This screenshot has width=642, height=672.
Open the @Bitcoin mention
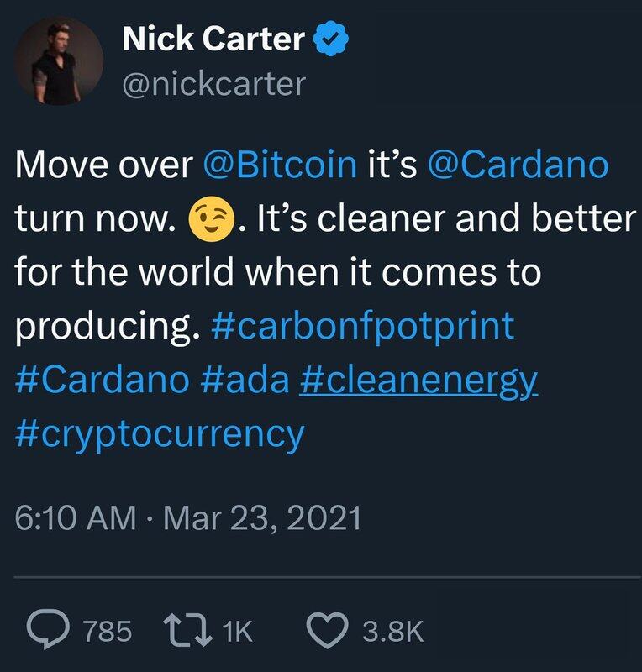[x=281, y=165]
